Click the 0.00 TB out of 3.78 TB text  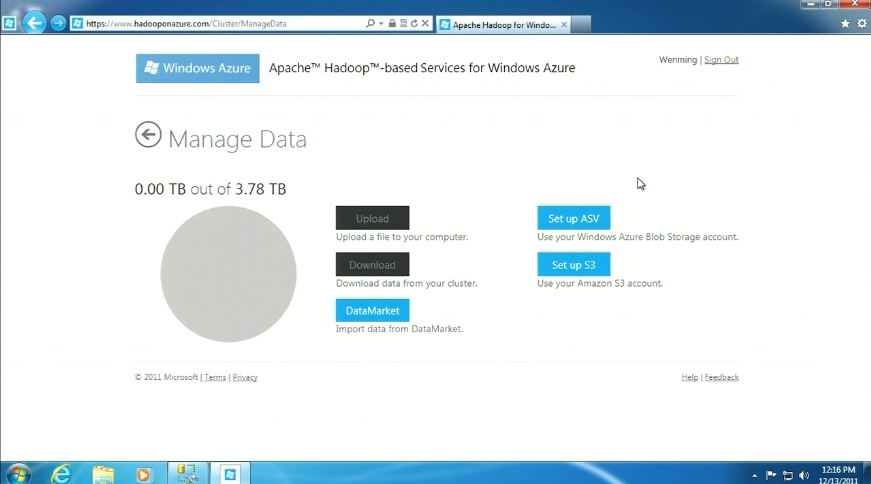click(x=210, y=189)
